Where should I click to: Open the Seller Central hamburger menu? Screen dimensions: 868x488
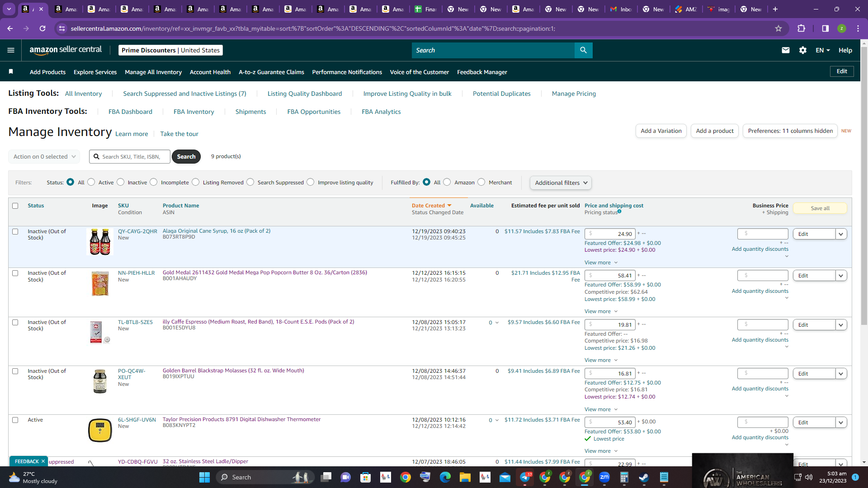click(11, 50)
